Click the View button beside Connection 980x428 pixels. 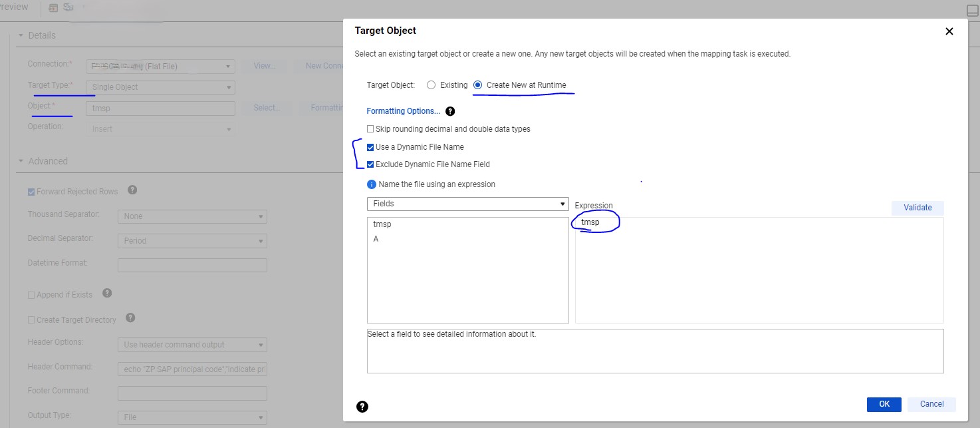click(263, 66)
